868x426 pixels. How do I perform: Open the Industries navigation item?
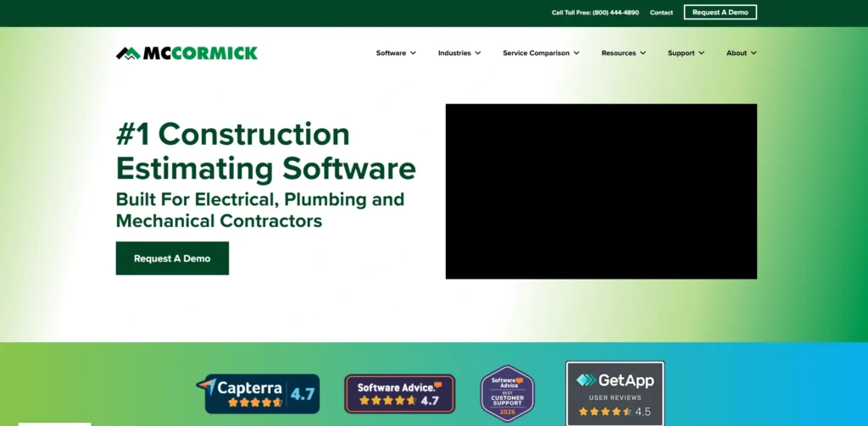[x=454, y=53]
